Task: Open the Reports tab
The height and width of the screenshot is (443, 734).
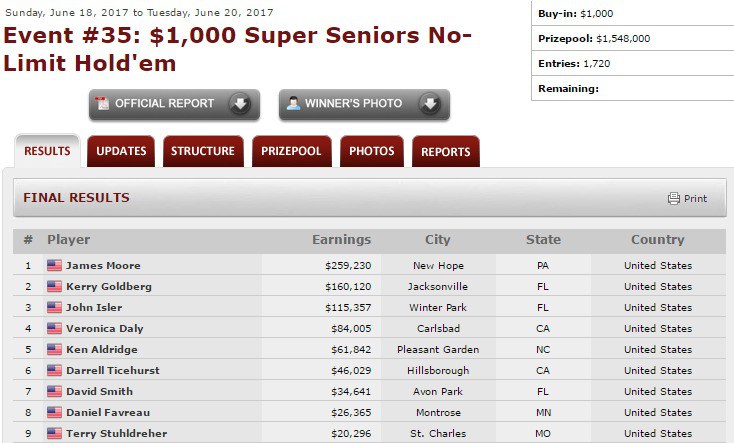Action: (x=445, y=152)
